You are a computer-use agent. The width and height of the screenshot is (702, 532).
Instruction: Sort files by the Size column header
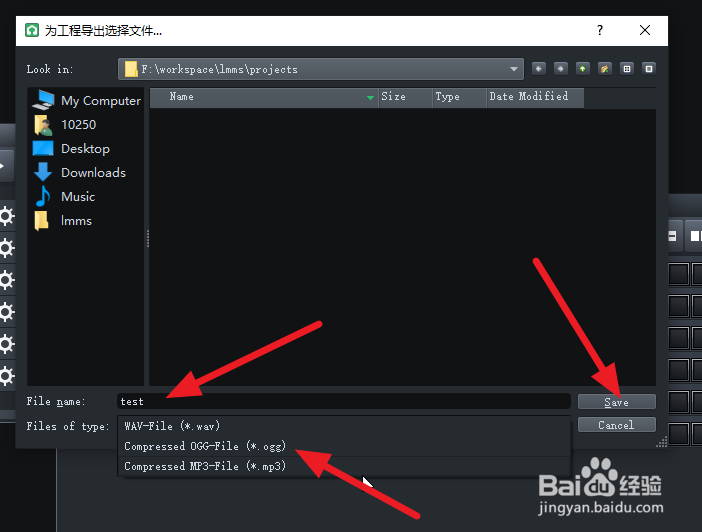406,97
